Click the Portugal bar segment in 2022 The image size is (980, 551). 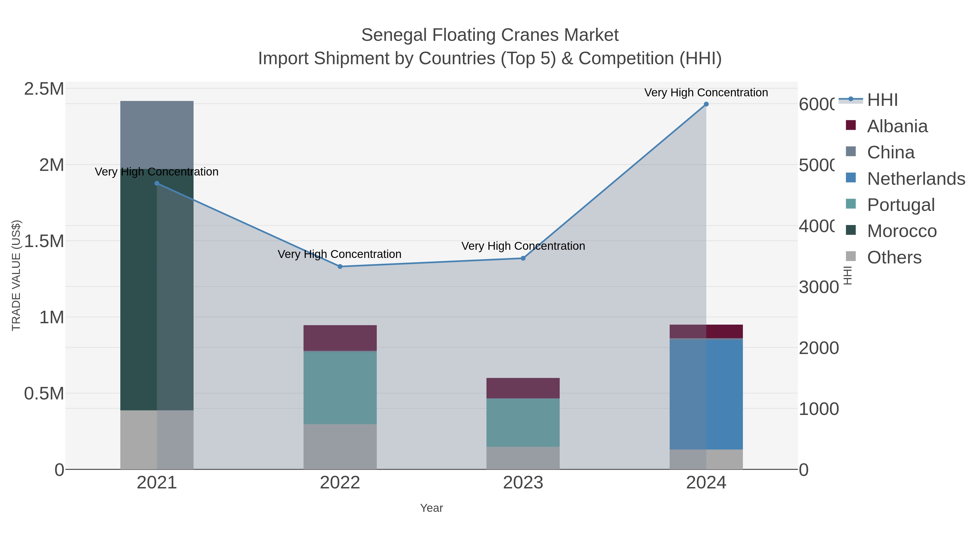pos(340,387)
